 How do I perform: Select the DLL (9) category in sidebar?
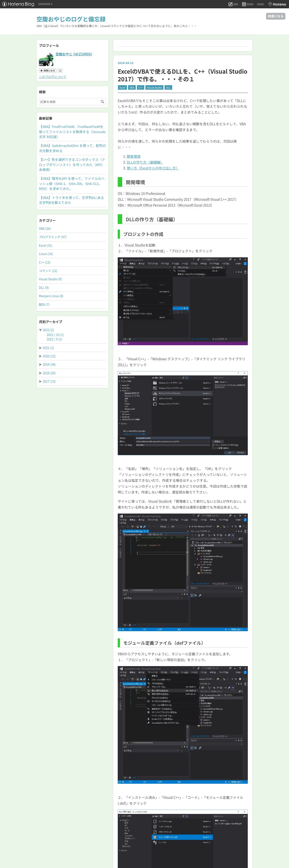pyautogui.click(x=44, y=288)
